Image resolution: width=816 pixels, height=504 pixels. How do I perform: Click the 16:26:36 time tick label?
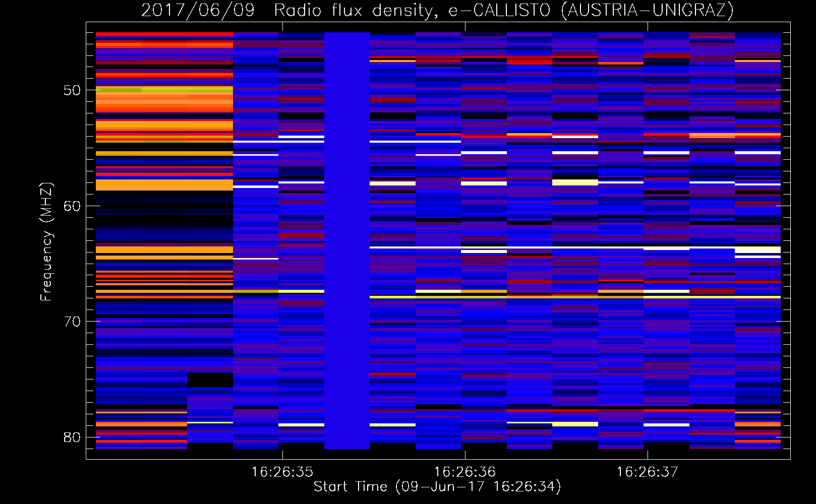click(x=465, y=472)
